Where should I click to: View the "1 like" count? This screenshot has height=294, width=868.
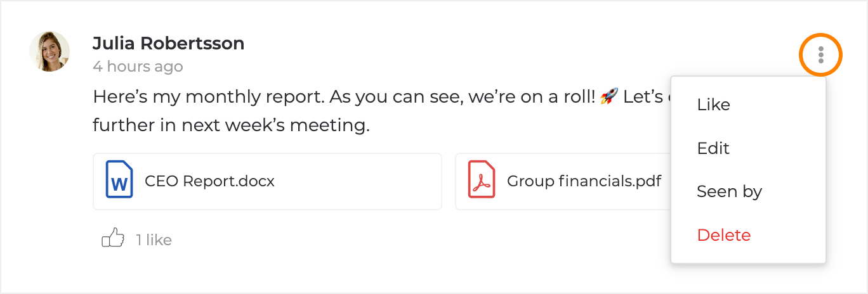click(154, 240)
